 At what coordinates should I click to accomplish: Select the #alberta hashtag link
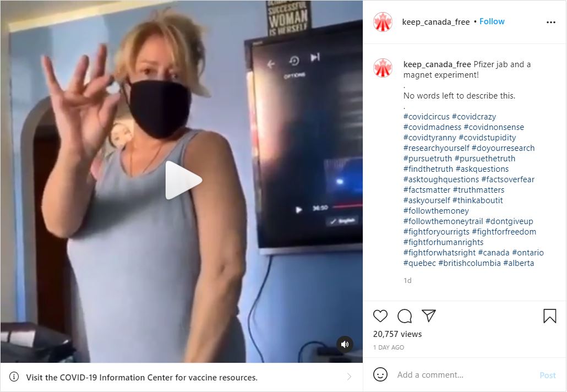(x=519, y=263)
